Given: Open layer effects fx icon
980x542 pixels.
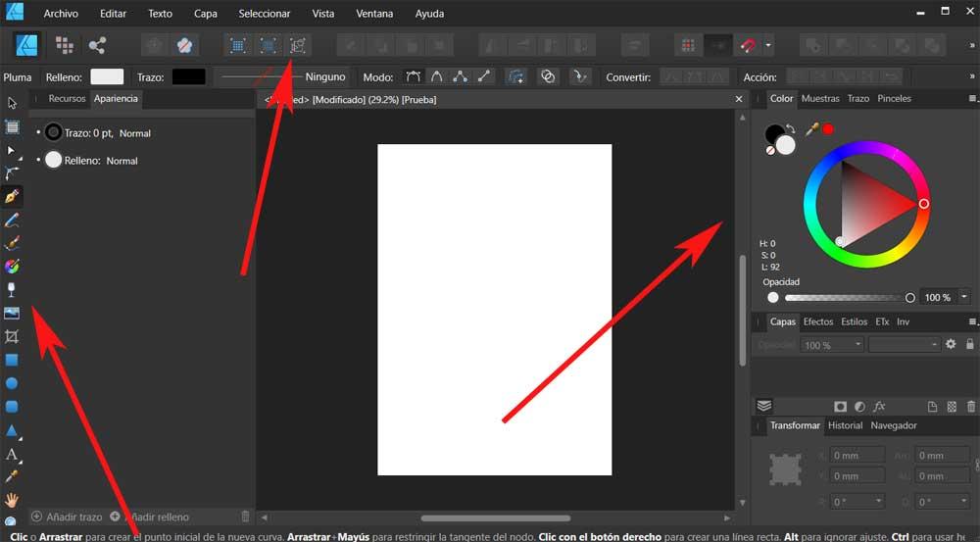Looking at the screenshot, I should tap(879, 407).
